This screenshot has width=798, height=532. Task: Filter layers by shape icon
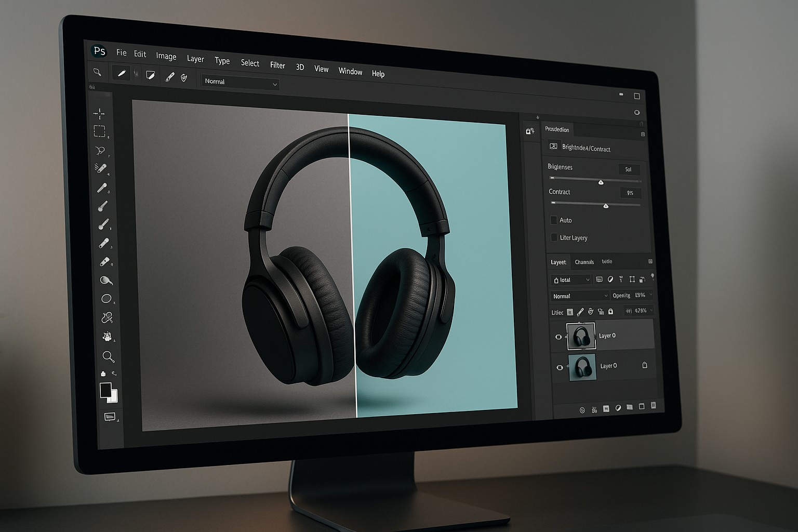(632, 280)
